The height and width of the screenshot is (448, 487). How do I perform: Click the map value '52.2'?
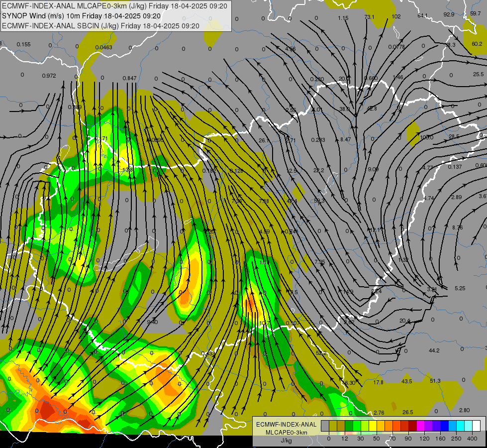click(x=321, y=353)
